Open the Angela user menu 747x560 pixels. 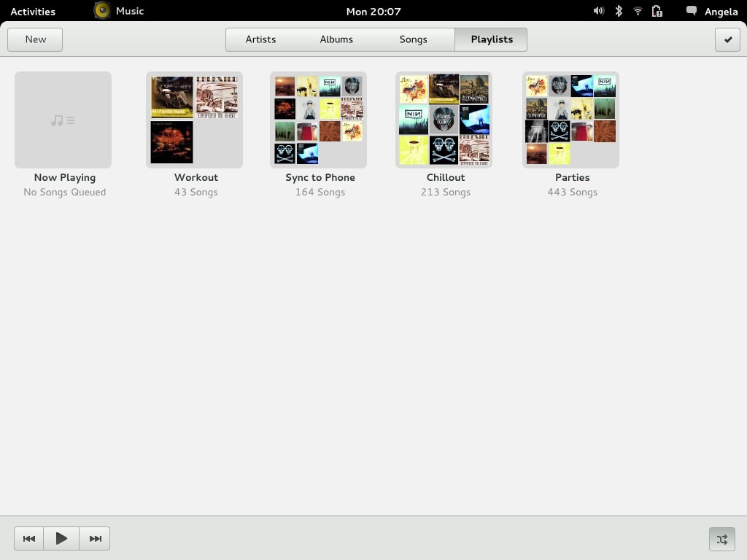721,12
